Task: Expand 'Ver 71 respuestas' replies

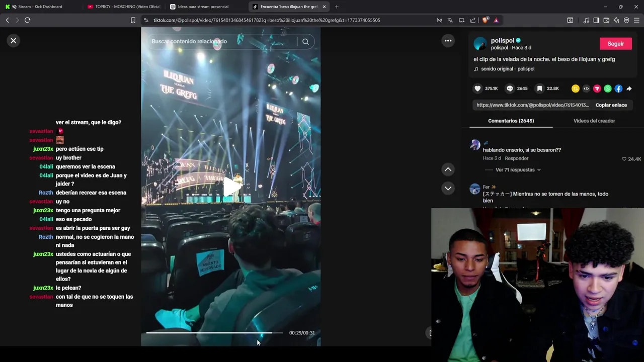Action: [x=518, y=170]
